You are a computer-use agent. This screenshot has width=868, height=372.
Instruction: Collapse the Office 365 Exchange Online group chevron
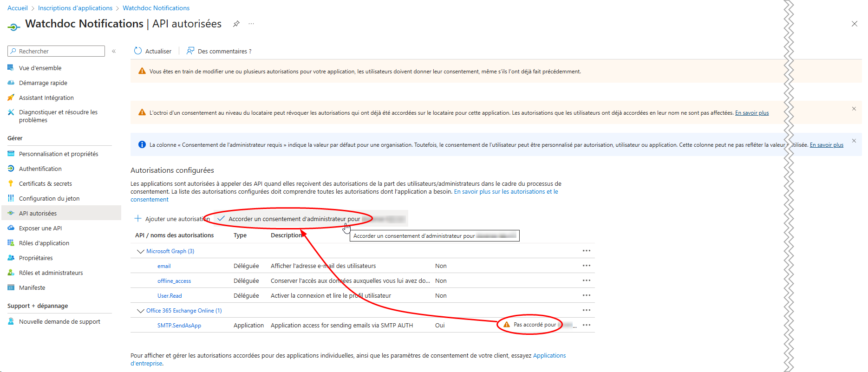(140, 311)
